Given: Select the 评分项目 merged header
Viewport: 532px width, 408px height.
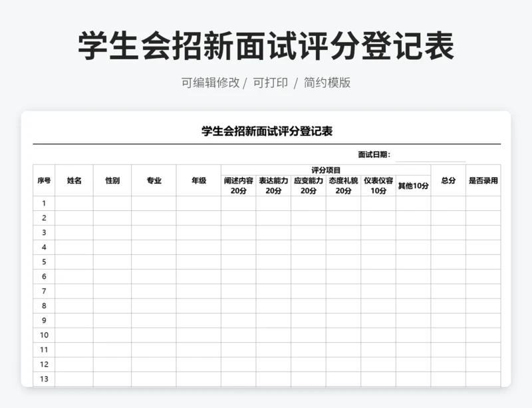Looking at the screenshot, I should point(326,170).
